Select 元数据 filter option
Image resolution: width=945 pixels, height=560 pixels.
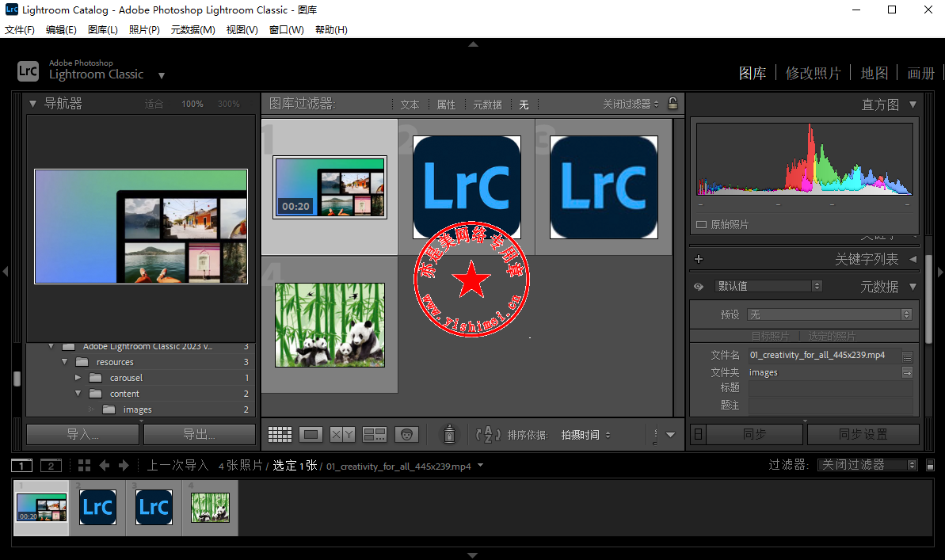tap(487, 105)
